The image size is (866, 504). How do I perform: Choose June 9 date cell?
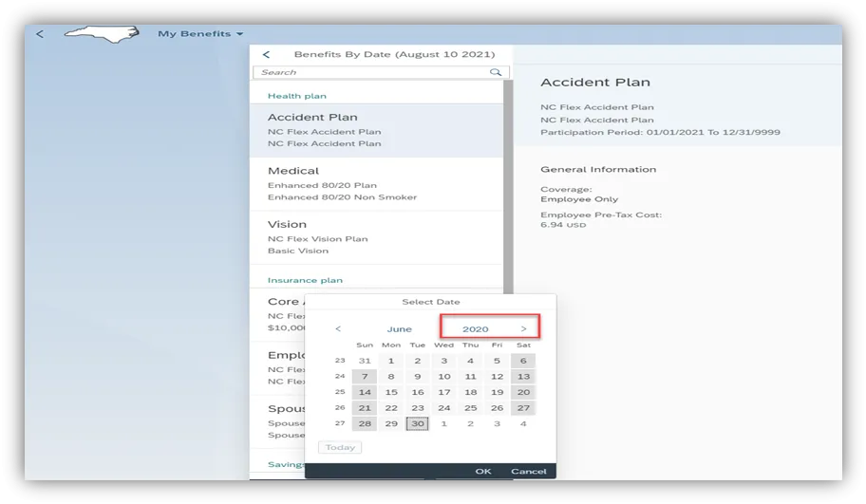pos(418,377)
